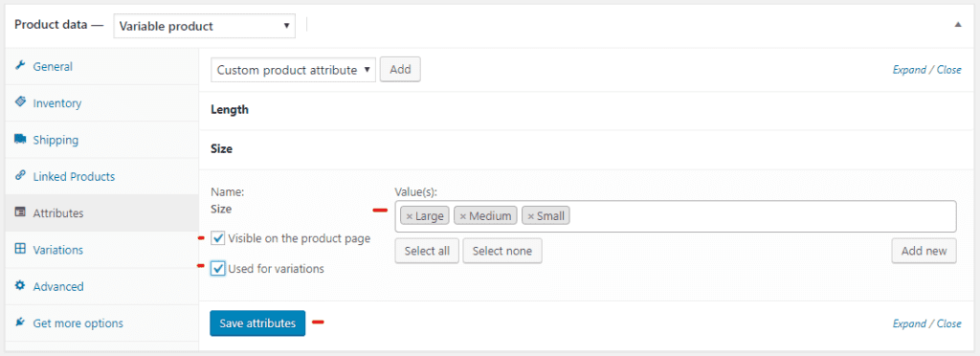Click the Save attributes button
The height and width of the screenshot is (356, 980).
point(257,323)
